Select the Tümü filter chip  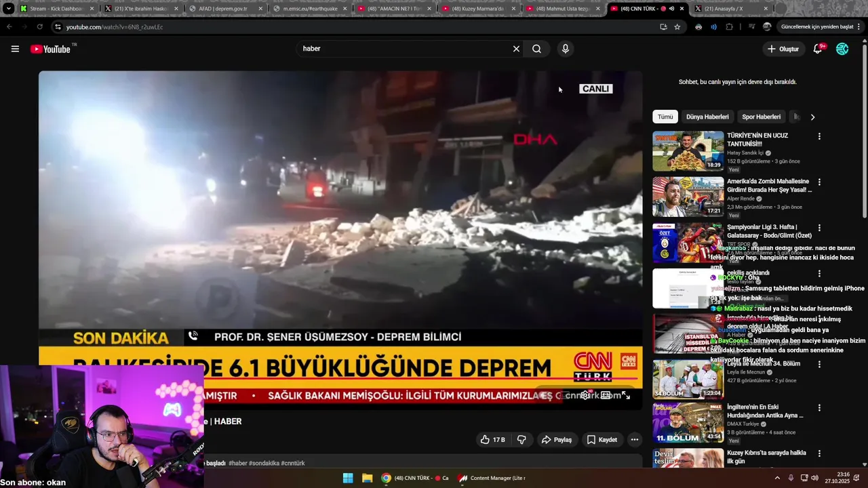pos(665,117)
